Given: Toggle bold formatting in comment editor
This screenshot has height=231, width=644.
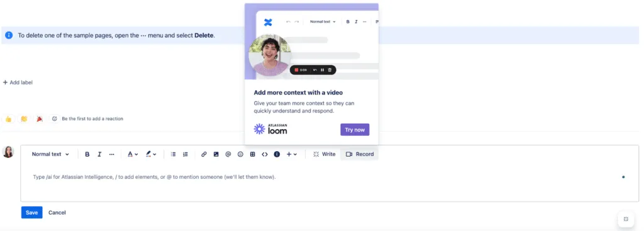Looking at the screenshot, I should [x=87, y=154].
